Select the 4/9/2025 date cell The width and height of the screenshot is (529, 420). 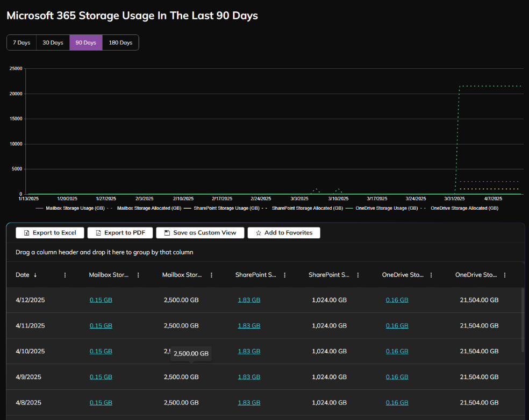tap(28, 377)
